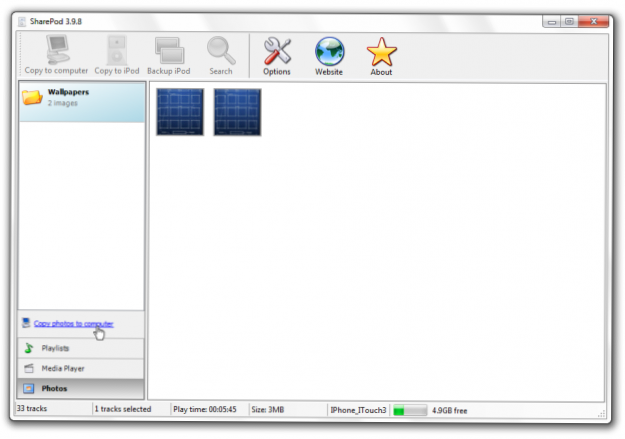
Task: Click the 4.9GB free status label
Action: tap(449, 410)
